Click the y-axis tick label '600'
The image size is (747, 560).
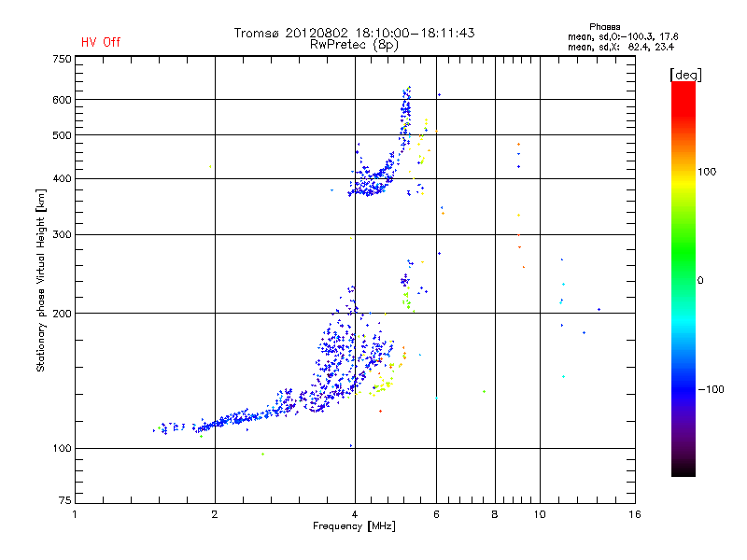[62, 100]
